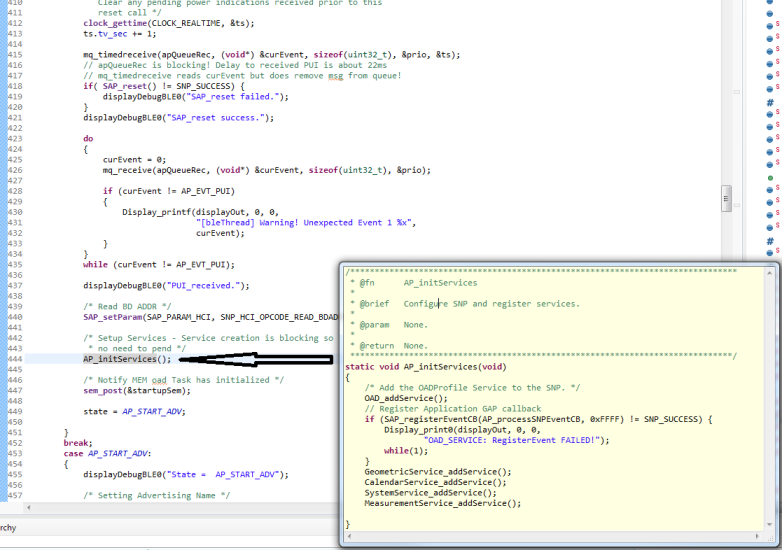Click 'case AP_START_ADV:' label
The image size is (782, 550).
(x=107, y=453)
